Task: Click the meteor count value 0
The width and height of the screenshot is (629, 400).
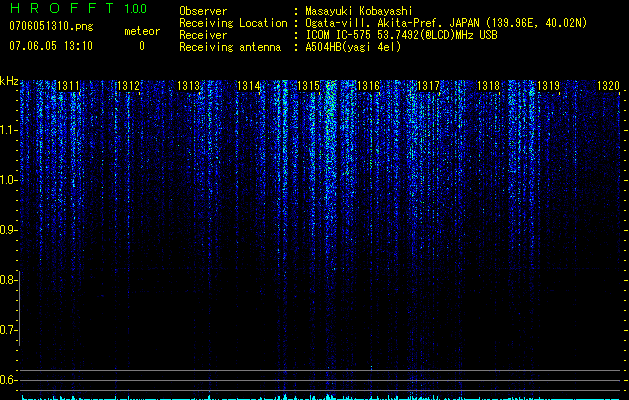Action: 142,46
